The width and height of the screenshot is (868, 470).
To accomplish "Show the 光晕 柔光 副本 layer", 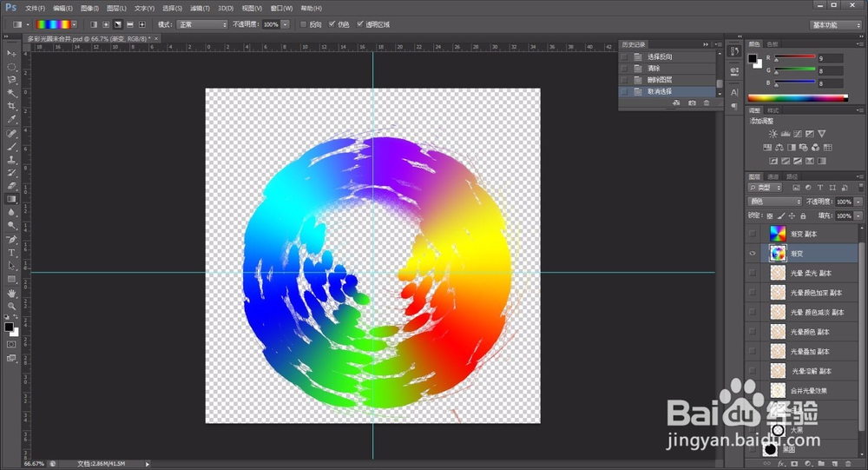I will 753,273.
